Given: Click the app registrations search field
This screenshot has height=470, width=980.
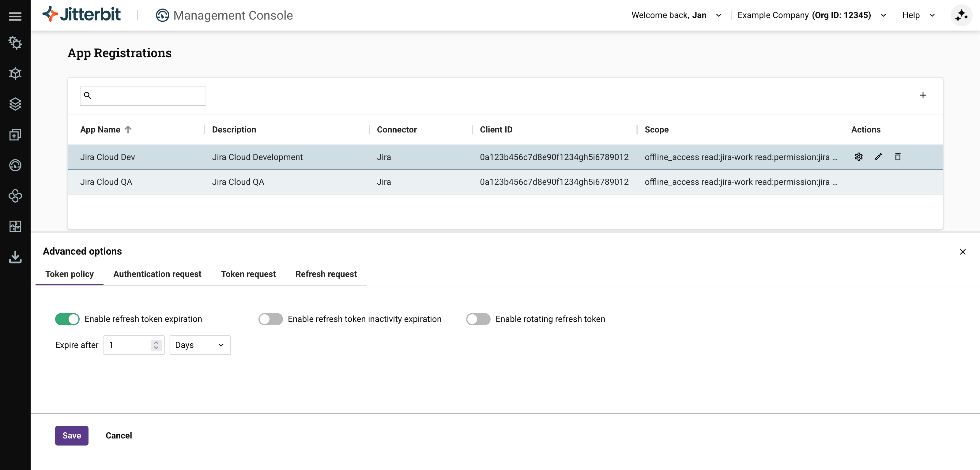Looking at the screenshot, I should coord(148,95).
